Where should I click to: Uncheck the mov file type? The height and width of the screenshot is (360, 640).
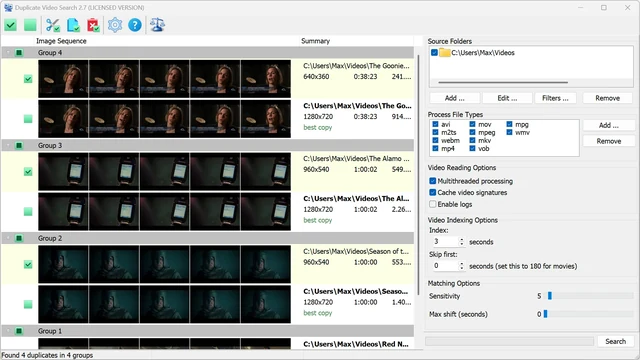click(x=472, y=124)
